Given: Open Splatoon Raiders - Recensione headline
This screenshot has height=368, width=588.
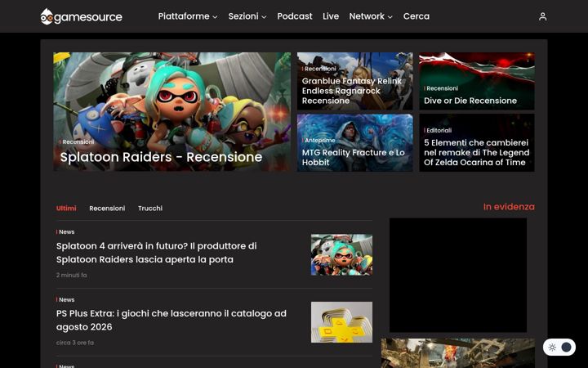Looking at the screenshot, I should tap(161, 157).
